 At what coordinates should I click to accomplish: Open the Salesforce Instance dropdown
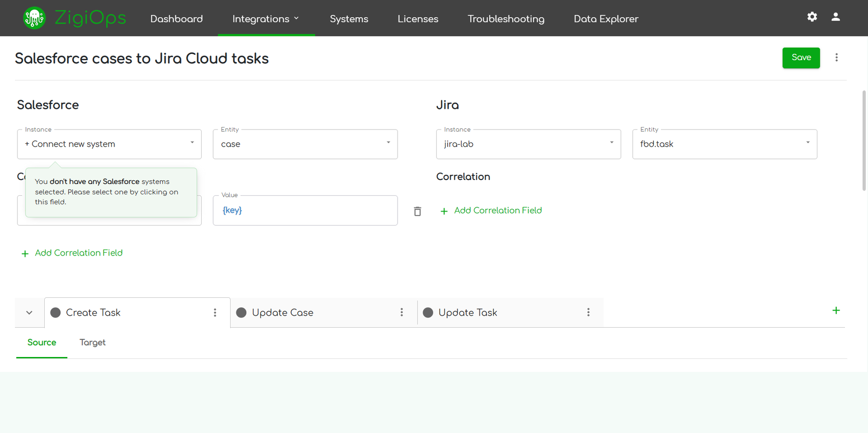109,144
